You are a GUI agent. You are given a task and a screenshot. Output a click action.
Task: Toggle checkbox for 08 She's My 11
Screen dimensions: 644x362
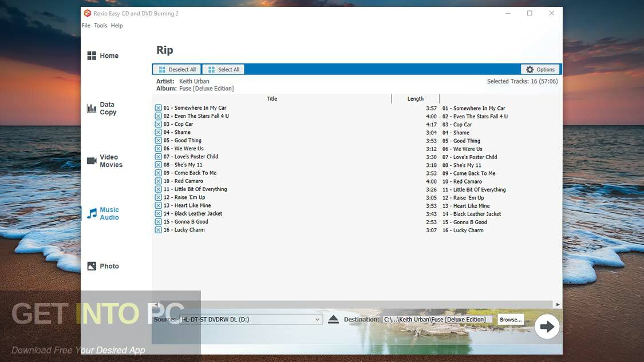[158, 165]
